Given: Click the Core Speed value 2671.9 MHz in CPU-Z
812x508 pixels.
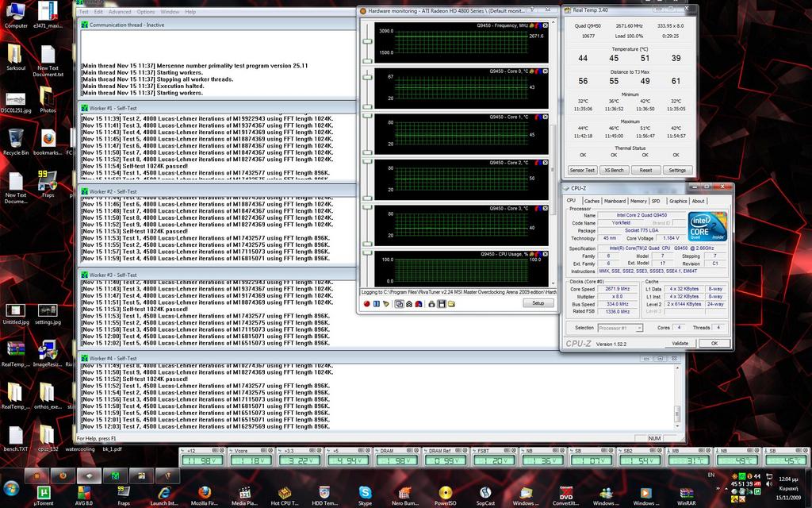Looking at the screenshot, I should click(617, 289).
